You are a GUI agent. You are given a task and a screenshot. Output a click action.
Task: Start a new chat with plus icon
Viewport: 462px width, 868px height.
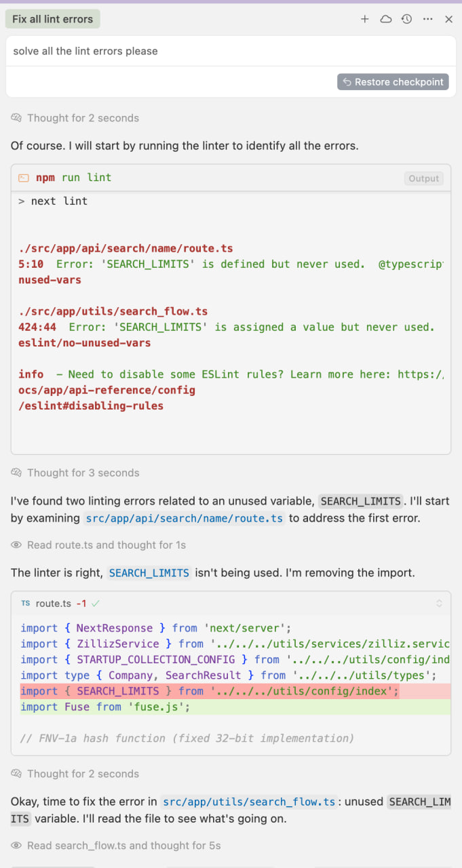[365, 19]
